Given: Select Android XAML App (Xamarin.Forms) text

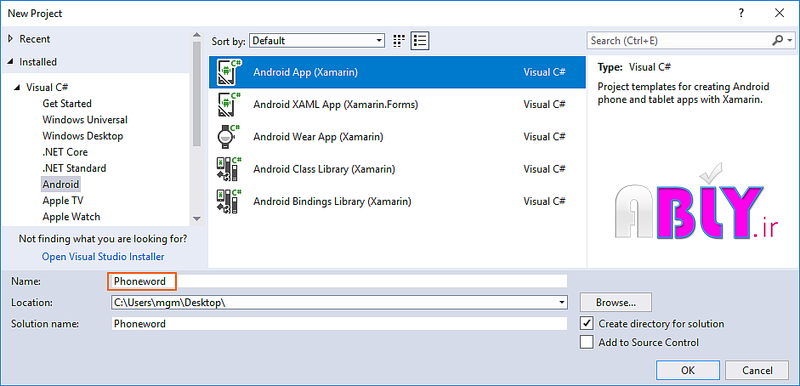Looking at the screenshot, I should 336,105.
